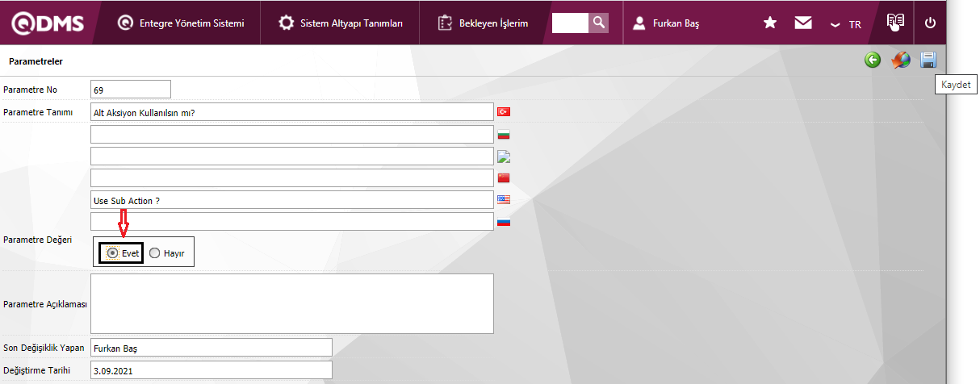Select the Hayır radio button

pyautogui.click(x=155, y=253)
